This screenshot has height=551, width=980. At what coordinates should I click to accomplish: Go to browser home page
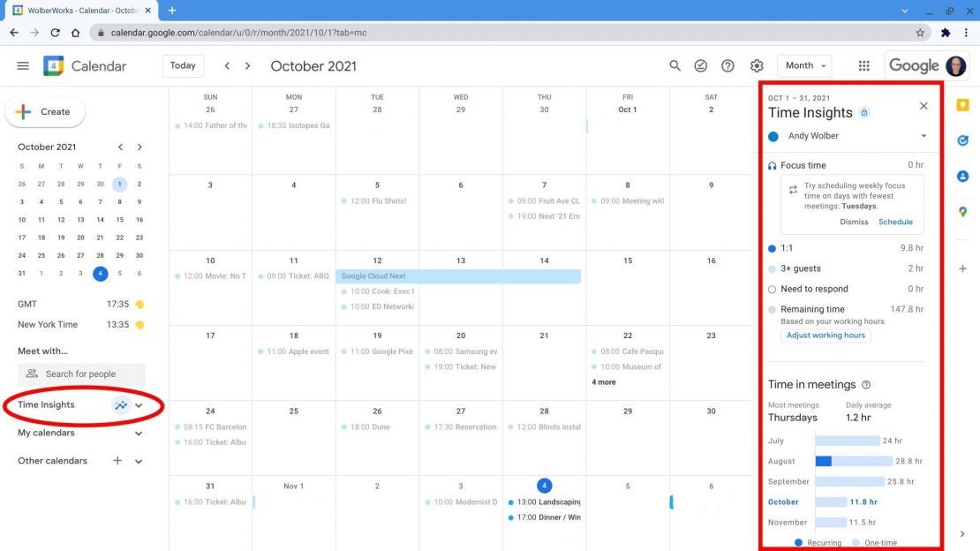coord(76,33)
